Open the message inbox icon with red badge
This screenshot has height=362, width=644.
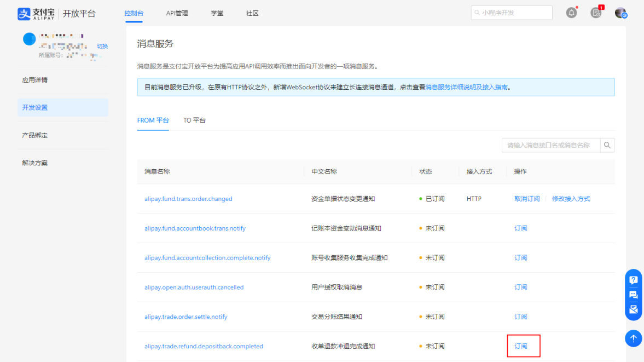(596, 13)
